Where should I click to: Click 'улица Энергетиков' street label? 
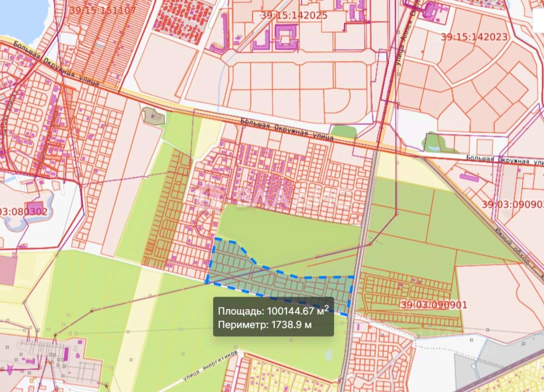pos(211,366)
